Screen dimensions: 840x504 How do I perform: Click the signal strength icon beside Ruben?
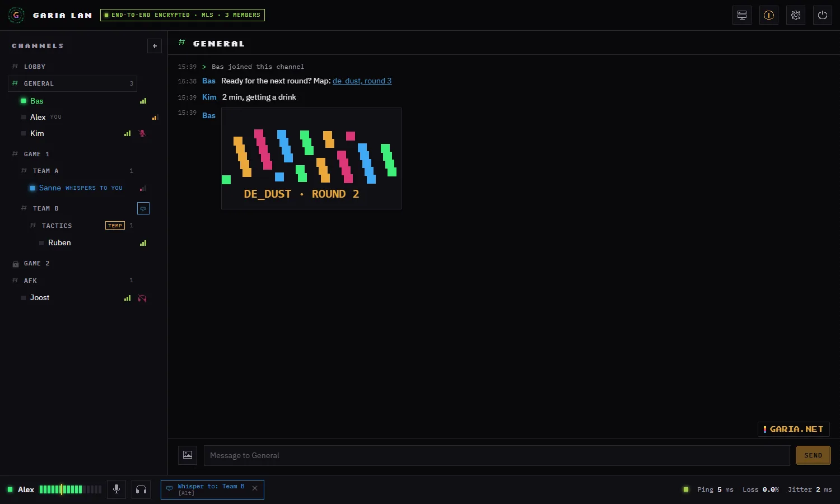pos(143,243)
